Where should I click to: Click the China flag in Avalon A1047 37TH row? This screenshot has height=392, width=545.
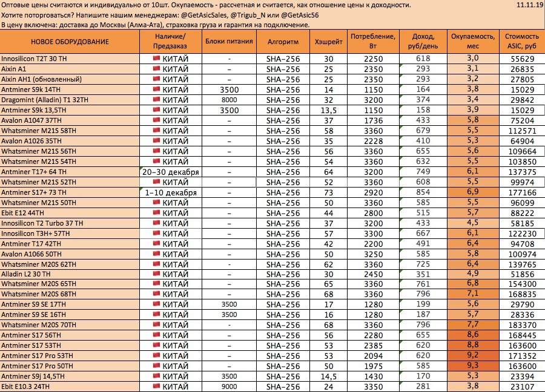(x=156, y=120)
